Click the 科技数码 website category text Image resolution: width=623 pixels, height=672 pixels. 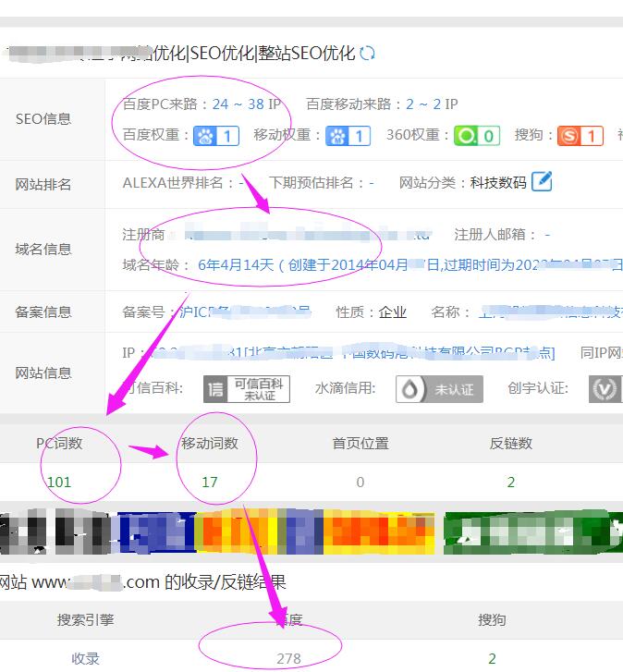tap(498, 183)
